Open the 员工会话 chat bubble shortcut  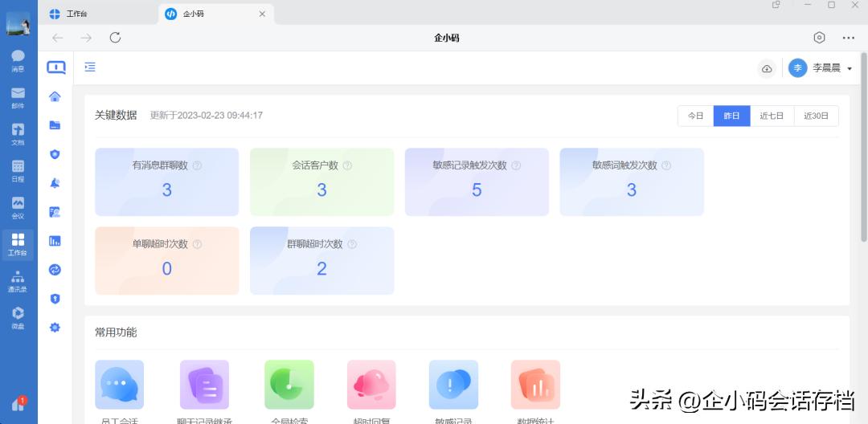click(x=120, y=385)
